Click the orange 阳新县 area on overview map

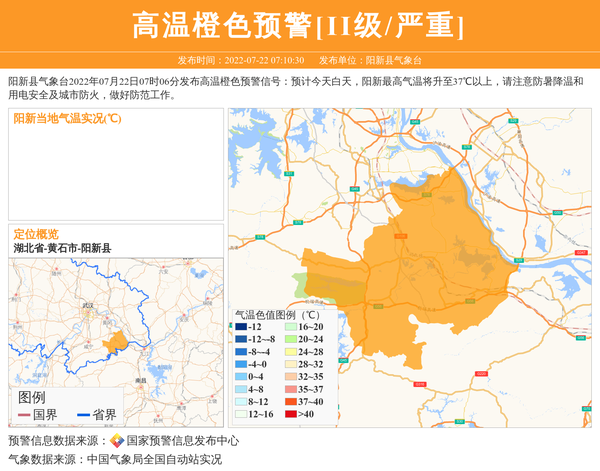pos(117,342)
